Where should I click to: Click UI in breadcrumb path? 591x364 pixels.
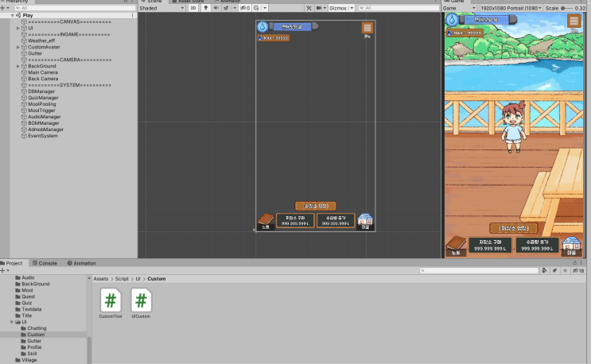point(138,279)
